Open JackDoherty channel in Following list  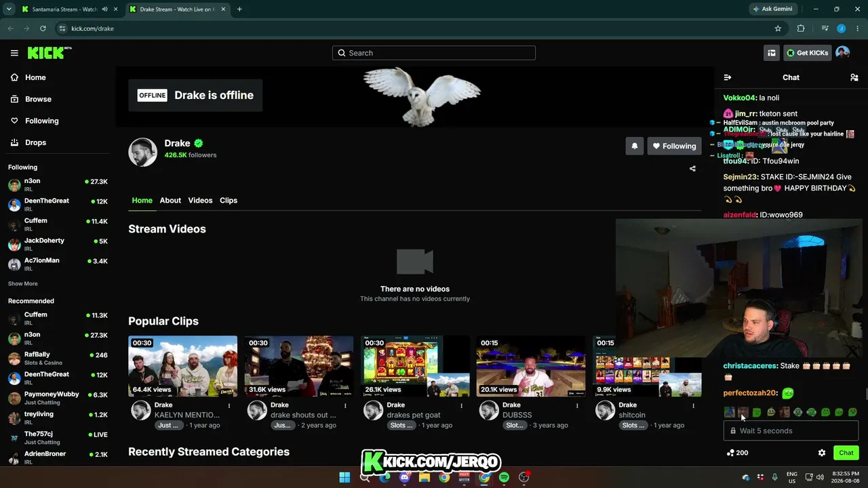pos(58,244)
